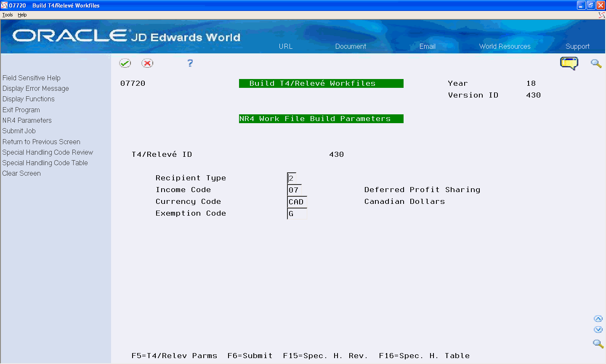
Task: Click the Currency Code field showing CAD
Action: point(296,201)
